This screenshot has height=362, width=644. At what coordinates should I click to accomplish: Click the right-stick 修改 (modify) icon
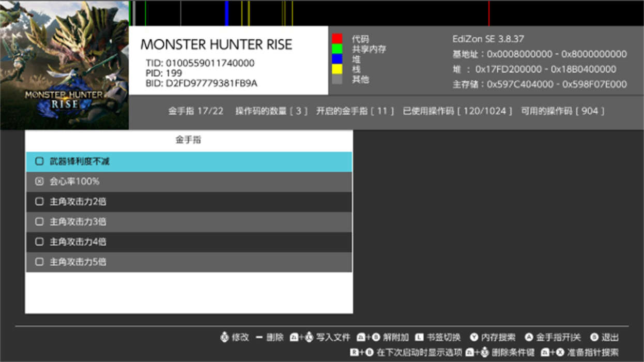[x=224, y=338]
